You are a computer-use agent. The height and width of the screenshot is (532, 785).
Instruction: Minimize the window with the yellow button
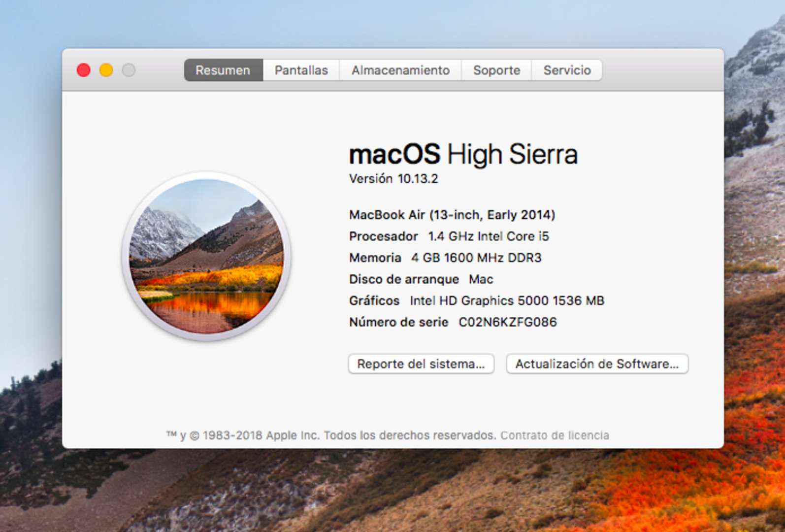pos(106,70)
